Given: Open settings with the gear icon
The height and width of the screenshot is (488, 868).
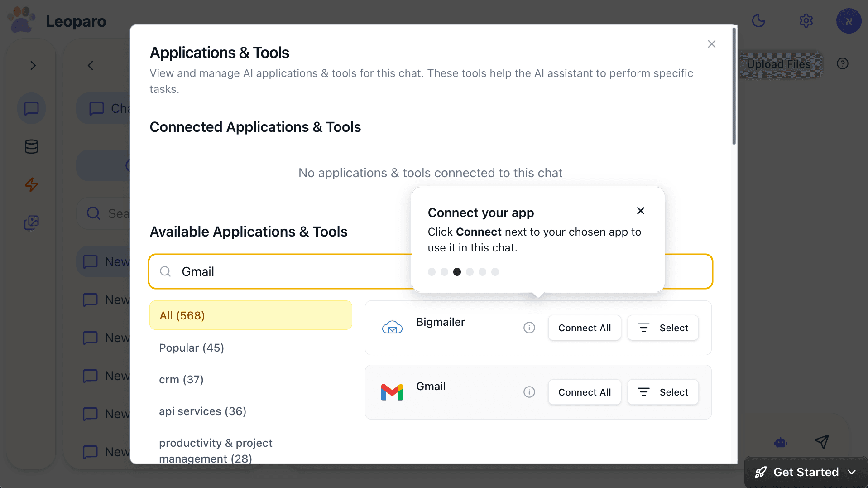Looking at the screenshot, I should (x=806, y=20).
